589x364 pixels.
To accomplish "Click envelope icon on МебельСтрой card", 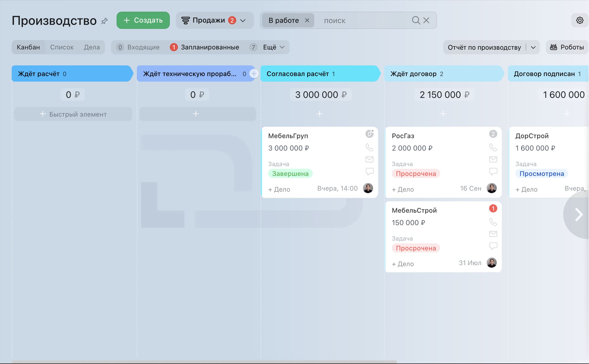I will (x=493, y=234).
